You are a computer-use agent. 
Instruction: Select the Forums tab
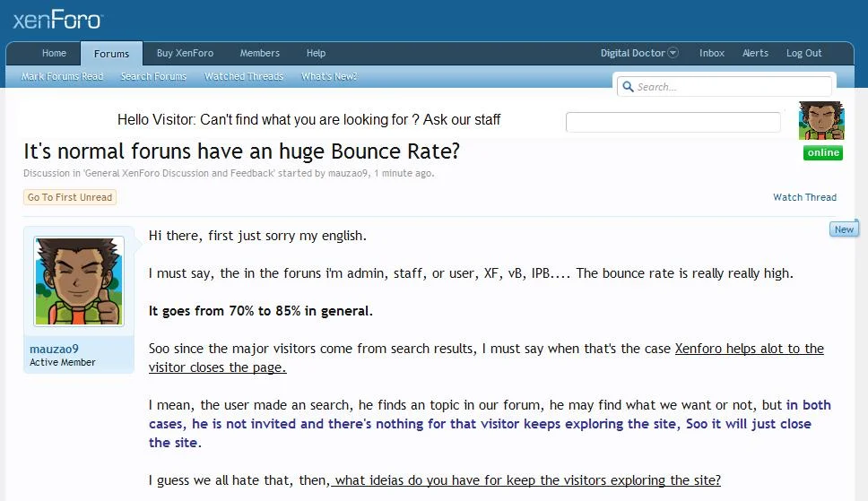point(111,54)
